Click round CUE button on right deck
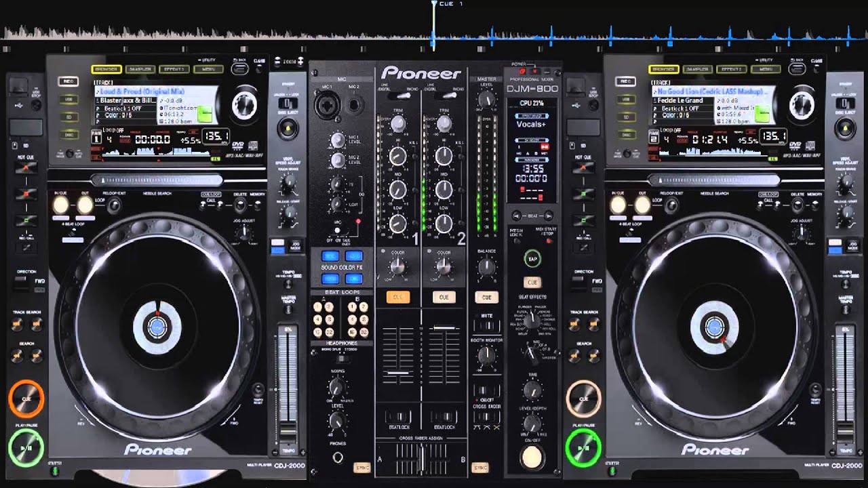This screenshot has width=868, height=488. coord(583,399)
